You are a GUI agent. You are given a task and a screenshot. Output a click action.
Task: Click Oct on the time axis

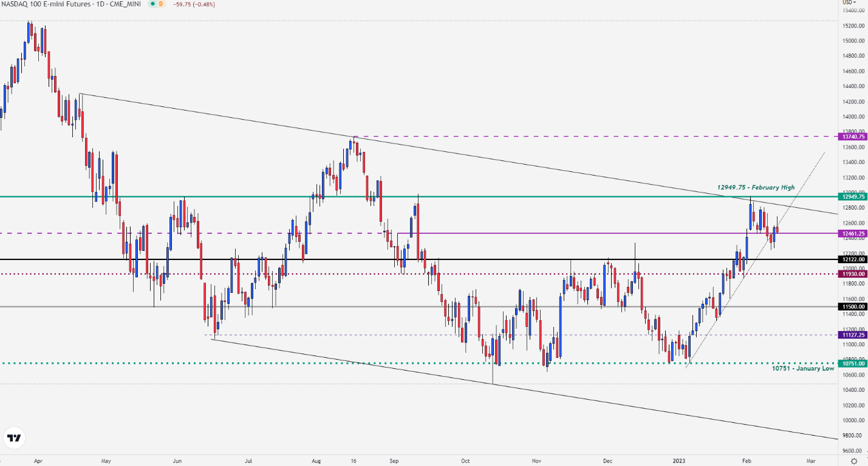click(x=465, y=461)
